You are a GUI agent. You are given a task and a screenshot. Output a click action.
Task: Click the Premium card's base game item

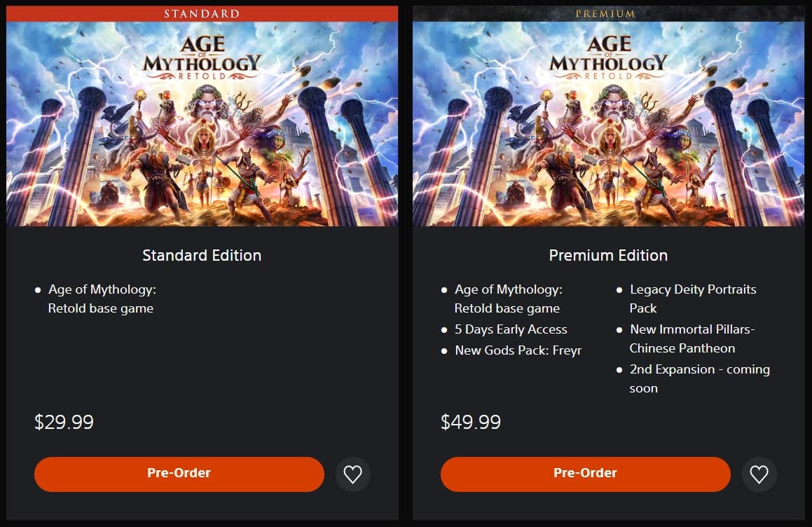coord(508,299)
